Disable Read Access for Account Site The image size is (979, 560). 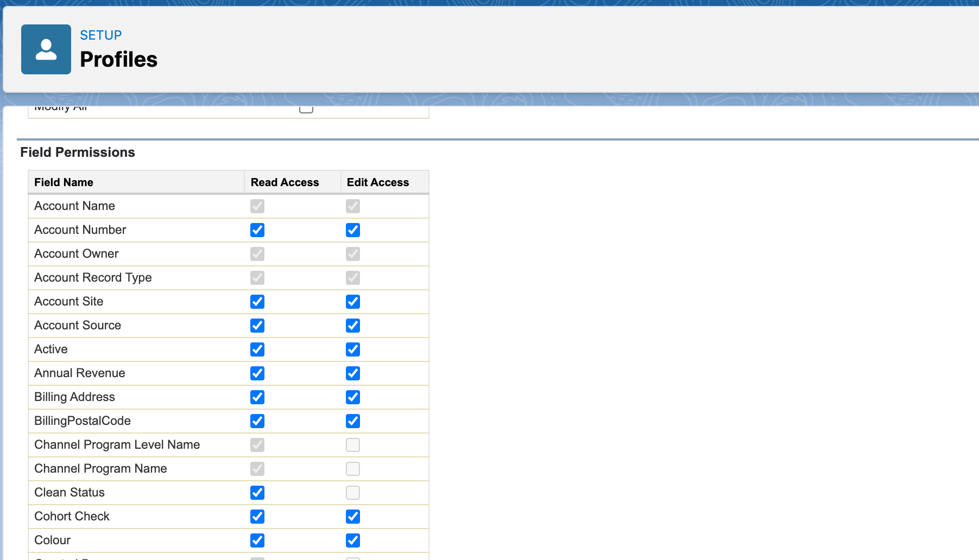point(257,302)
